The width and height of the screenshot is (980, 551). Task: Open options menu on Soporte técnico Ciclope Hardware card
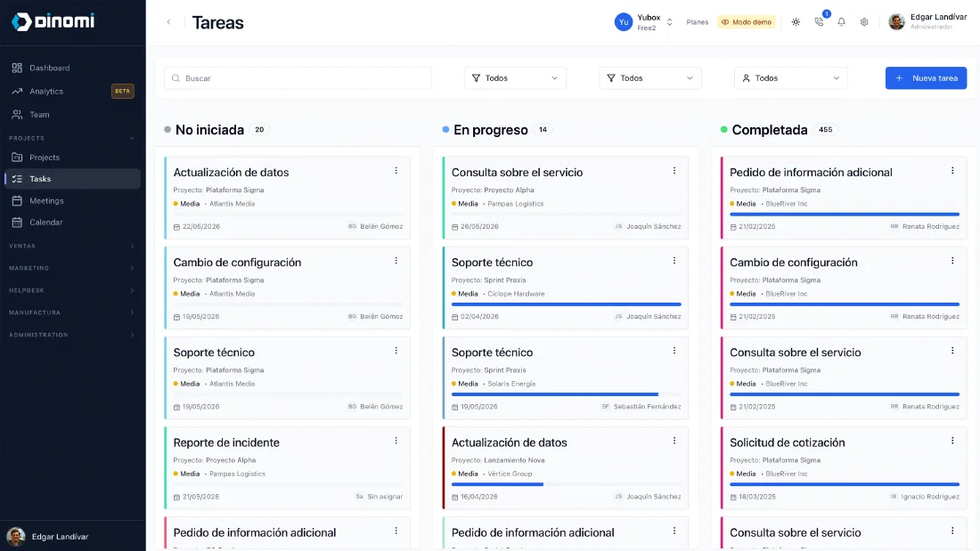(674, 261)
